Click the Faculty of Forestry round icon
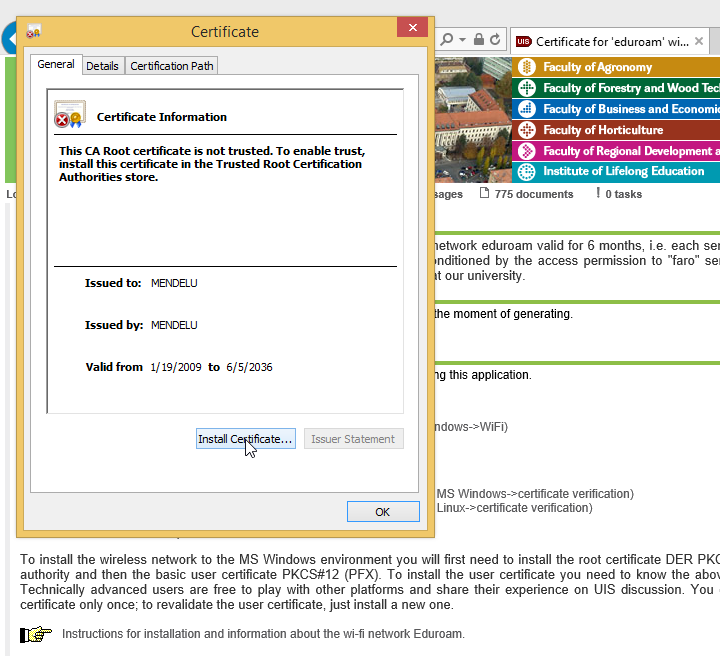The height and width of the screenshot is (656, 720). coord(527,88)
